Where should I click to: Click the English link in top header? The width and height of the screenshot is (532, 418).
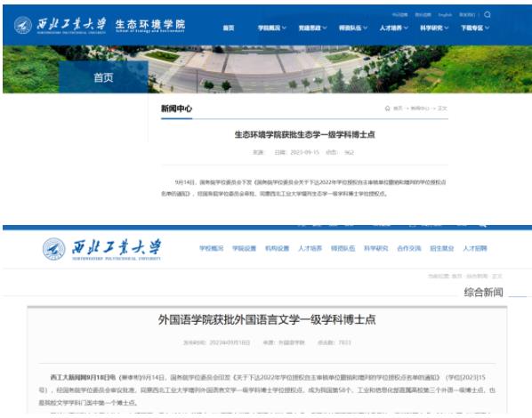tap(445, 14)
